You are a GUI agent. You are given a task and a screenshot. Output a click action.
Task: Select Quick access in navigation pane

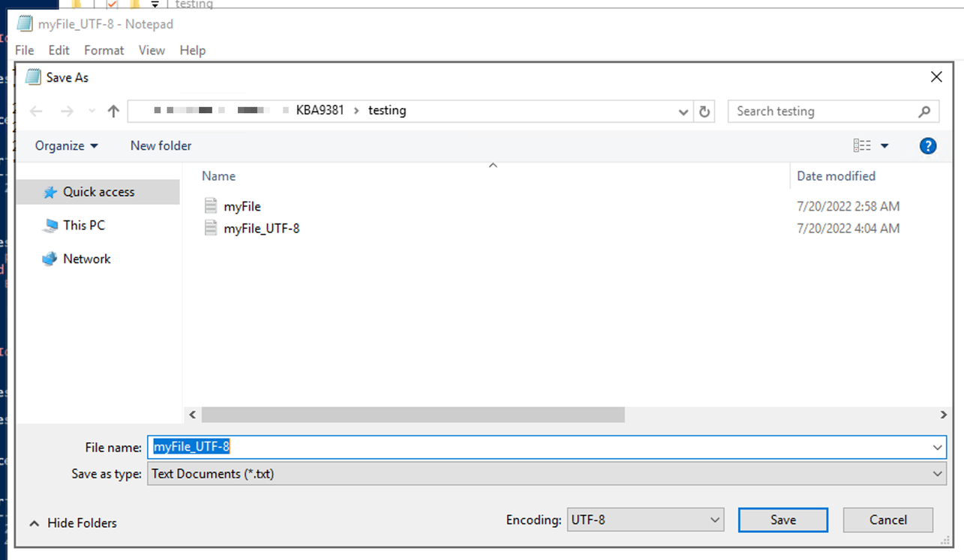pyautogui.click(x=98, y=192)
